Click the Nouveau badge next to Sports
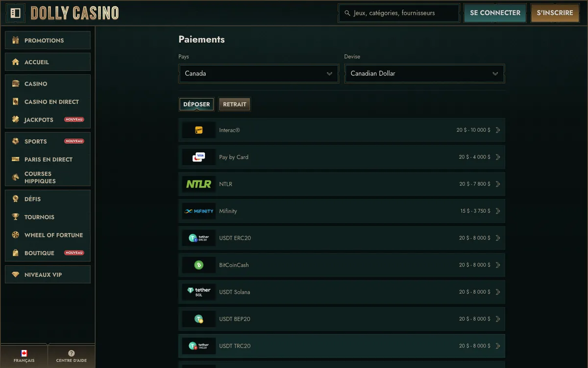This screenshot has width=588, height=368. (74, 141)
